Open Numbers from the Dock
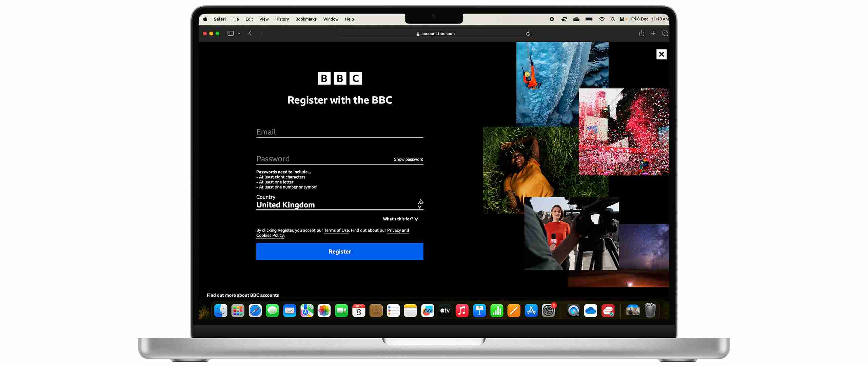This screenshot has height=366, width=868. 497,310
